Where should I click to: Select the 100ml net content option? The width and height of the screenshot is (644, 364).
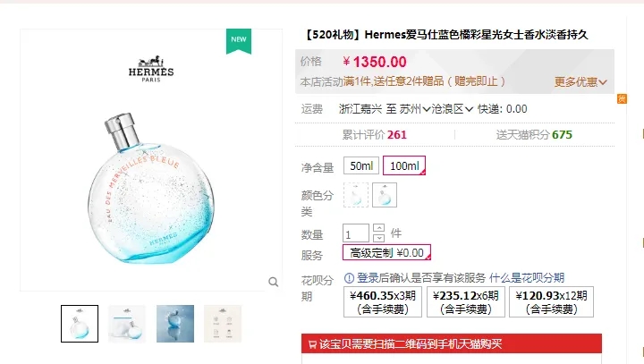pos(404,165)
